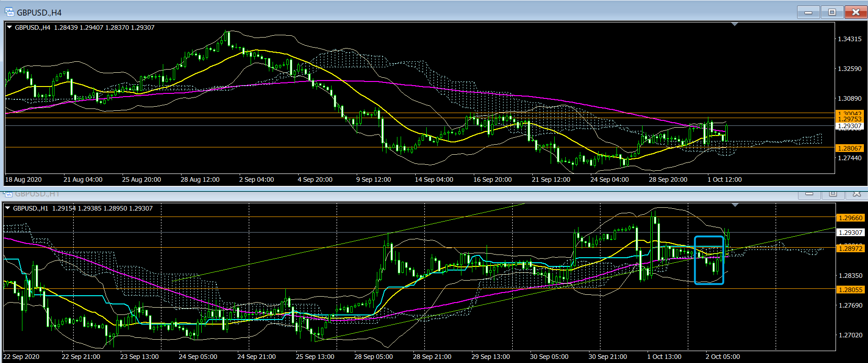Click the 23 Sep 13:00 time label
This screenshot has height=363, width=868.
(x=139, y=357)
